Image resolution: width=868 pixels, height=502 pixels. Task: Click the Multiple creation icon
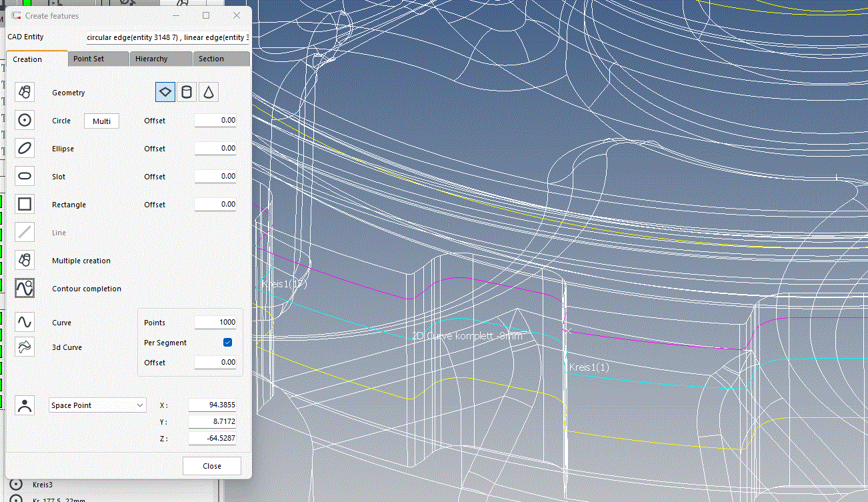pos(25,261)
